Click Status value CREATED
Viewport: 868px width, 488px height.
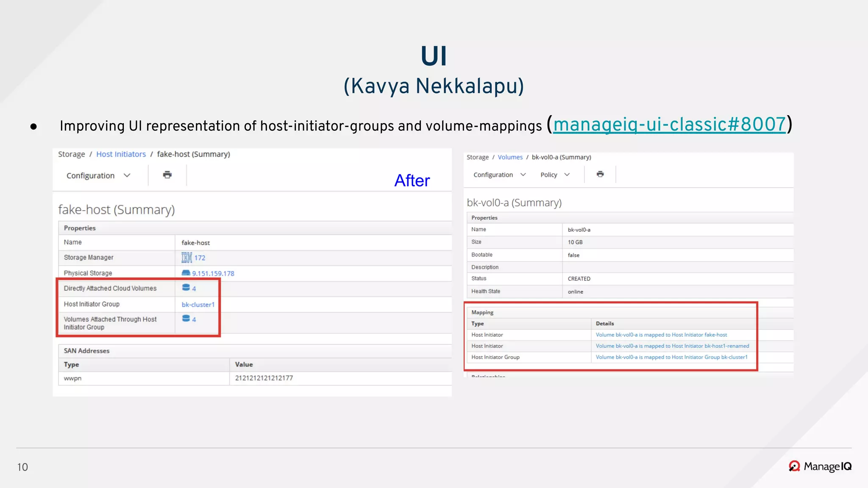click(579, 279)
